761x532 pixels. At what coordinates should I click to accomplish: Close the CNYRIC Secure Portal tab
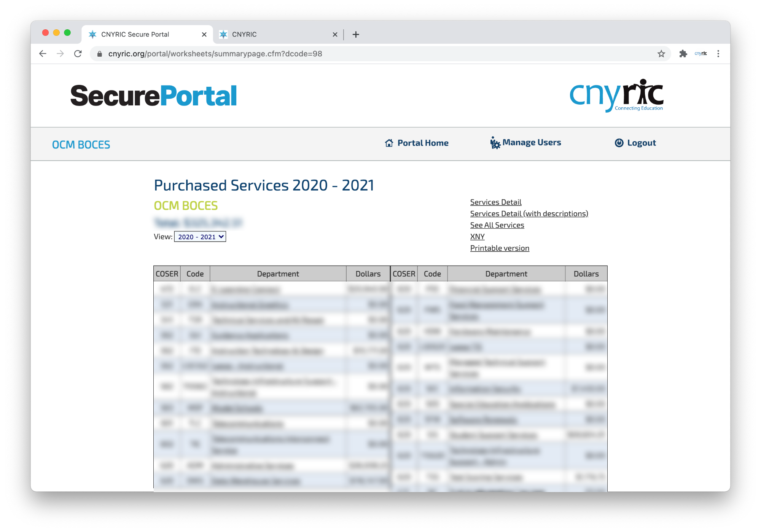tap(204, 34)
